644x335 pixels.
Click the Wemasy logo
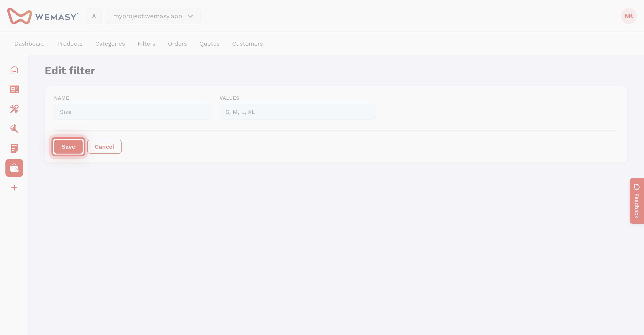coord(43,16)
